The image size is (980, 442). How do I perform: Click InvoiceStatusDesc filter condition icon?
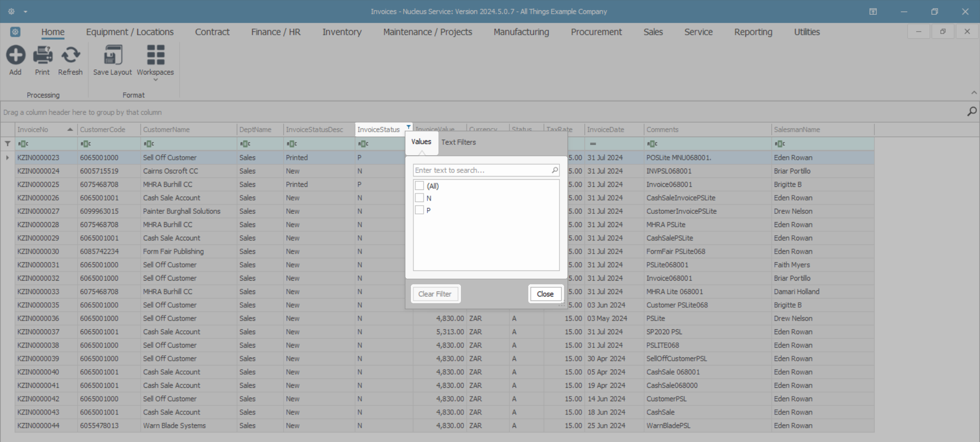(292, 144)
